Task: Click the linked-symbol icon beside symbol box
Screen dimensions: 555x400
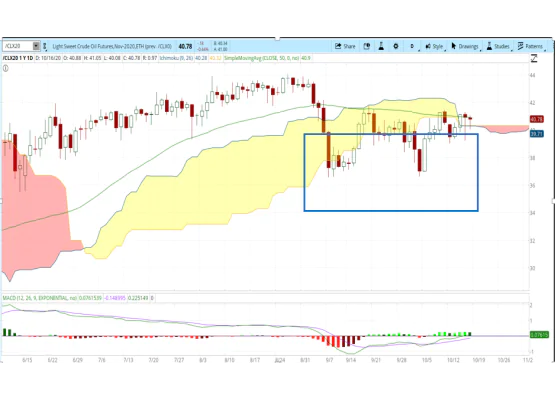Action: pos(45,46)
